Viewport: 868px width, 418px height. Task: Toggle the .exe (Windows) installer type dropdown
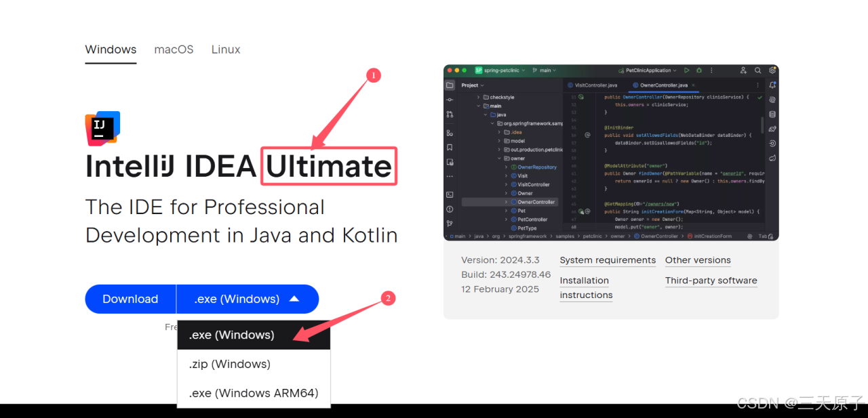[x=248, y=299]
